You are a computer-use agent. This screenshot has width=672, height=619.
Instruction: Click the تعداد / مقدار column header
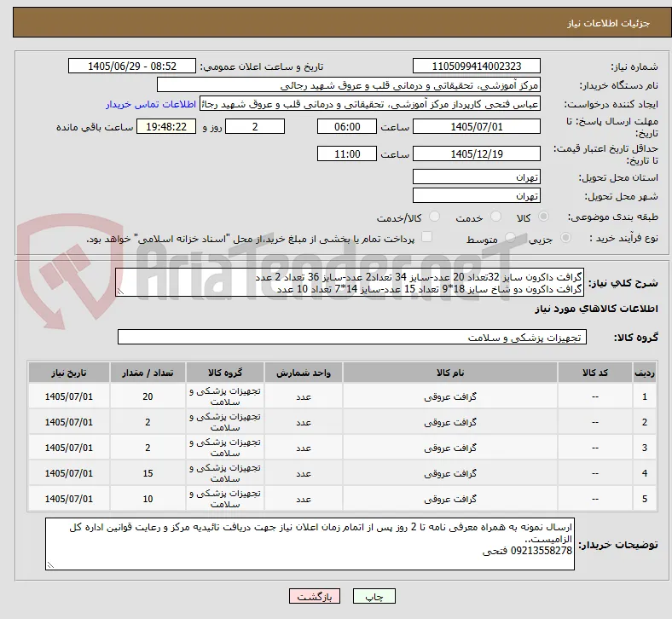pyautogui.click(x=148, y=373)
